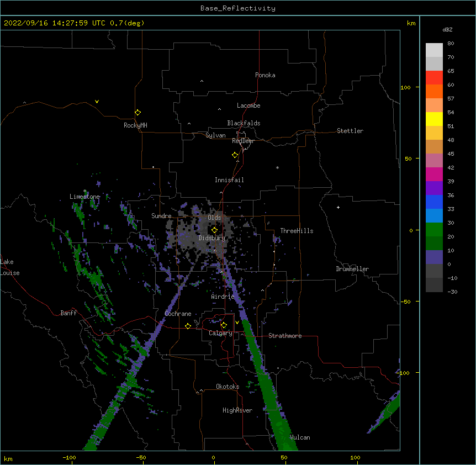Click the Innisfail town label
Screen dimensions: 476x465
pos(229,180)
